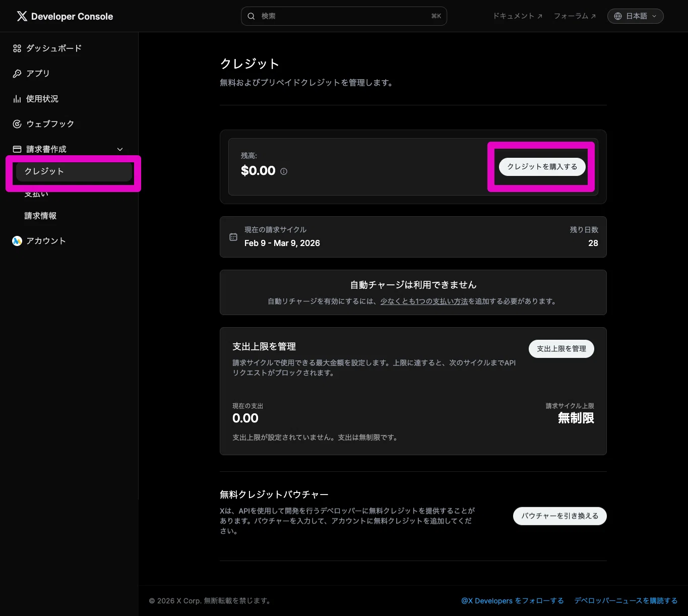Screen dimensions: 688x616
Task: Click the 0.00 current spend value
Action: click(x=245, y=418)
